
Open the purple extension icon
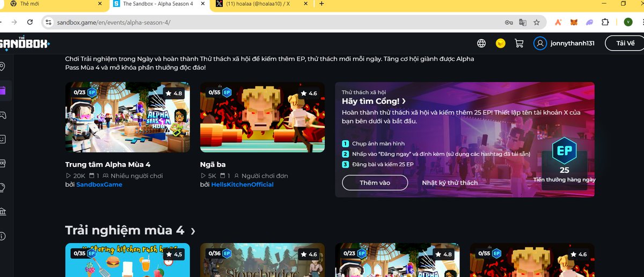tap(589, 22)
